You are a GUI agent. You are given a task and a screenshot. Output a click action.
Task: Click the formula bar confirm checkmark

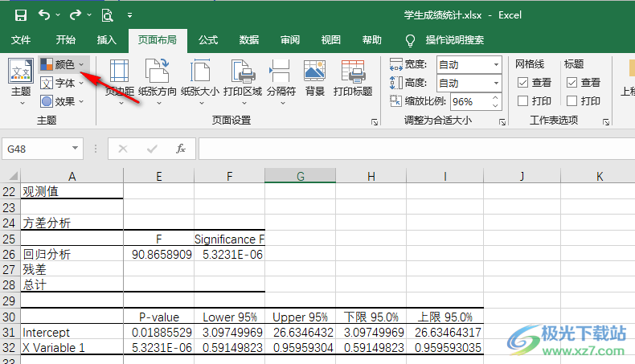click(152, 149)
